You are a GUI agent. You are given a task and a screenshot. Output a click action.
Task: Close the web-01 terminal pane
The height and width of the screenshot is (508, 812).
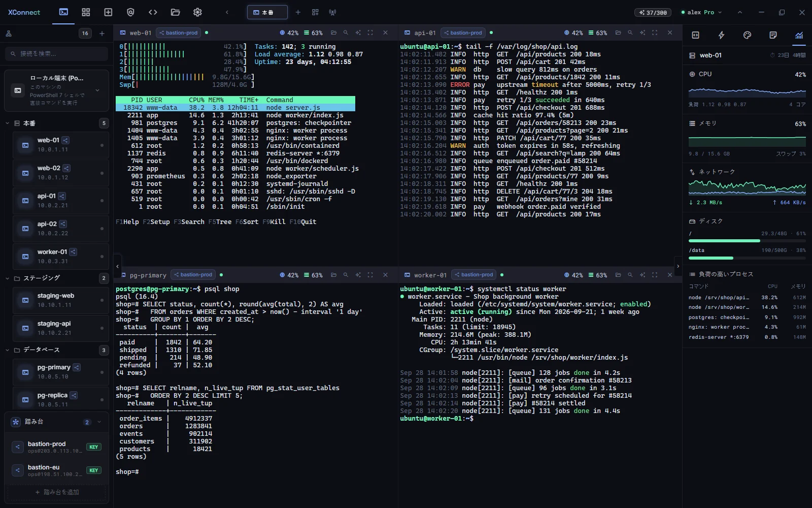tap(385, 33)
